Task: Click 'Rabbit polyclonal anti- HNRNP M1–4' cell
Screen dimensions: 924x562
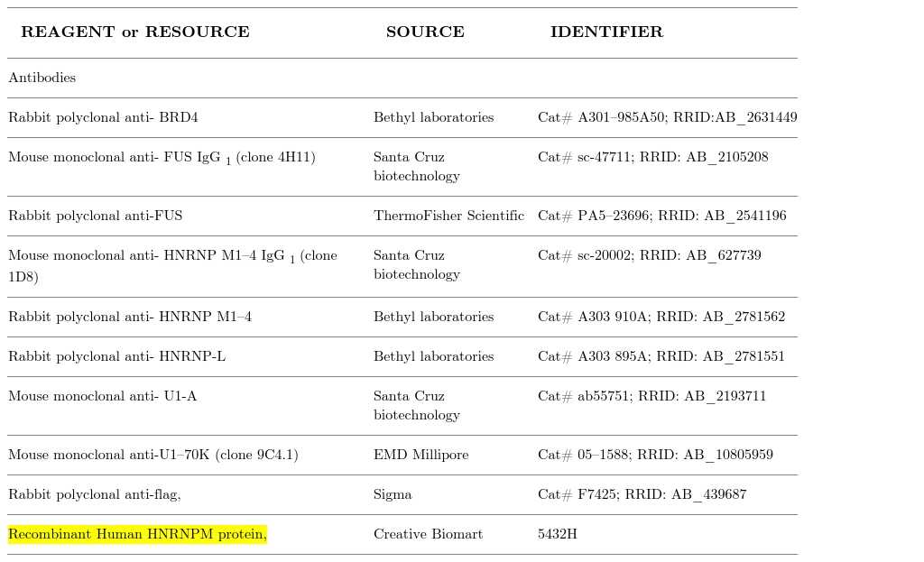Action: (x=130, y=317)
